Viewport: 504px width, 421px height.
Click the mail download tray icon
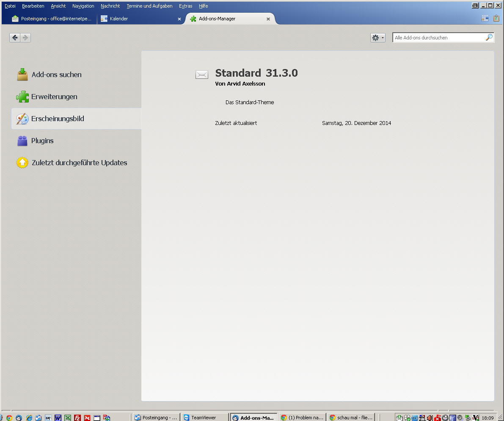(x=399, y=418)
